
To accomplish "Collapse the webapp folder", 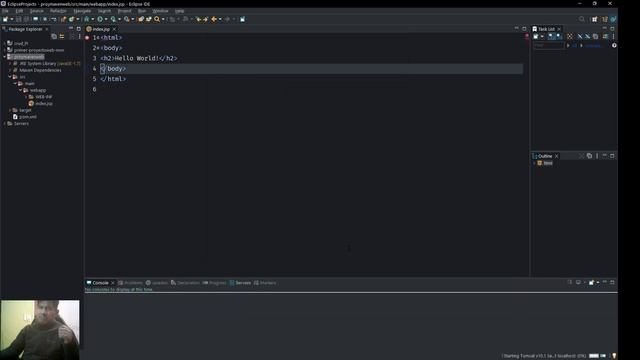I will [x=20, y=90].
